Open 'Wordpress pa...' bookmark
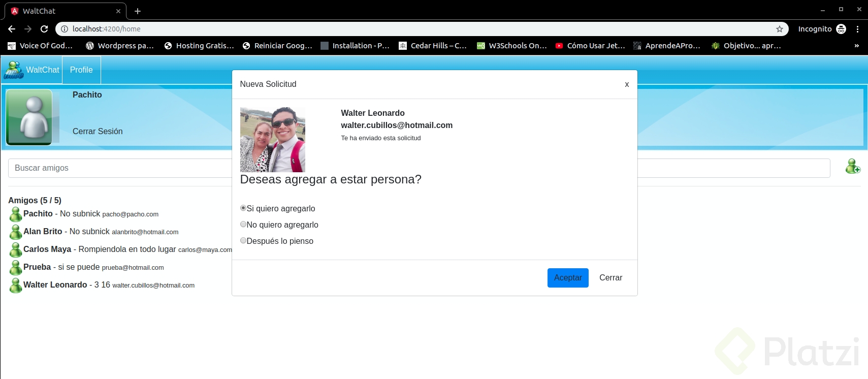The image size is (868, 379). [120, 46]
